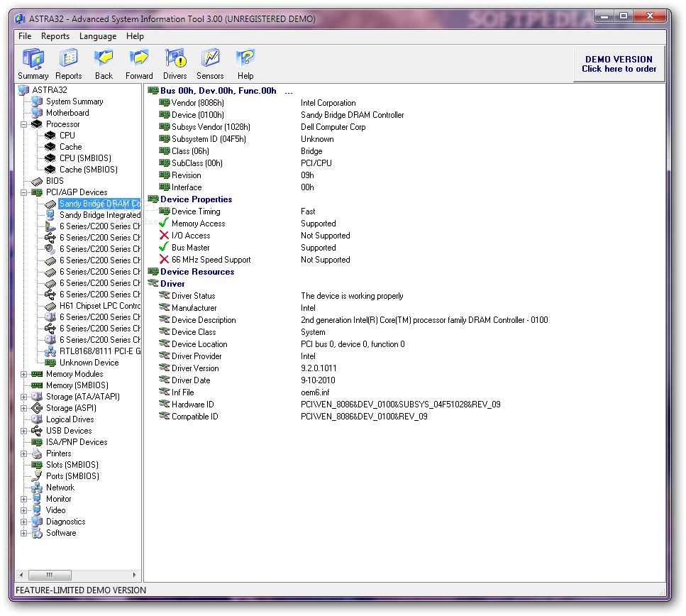Screen dimensions: 686x616
Task: Collapse the PCI/AGP Devices node
Action: tap(23, 192)
